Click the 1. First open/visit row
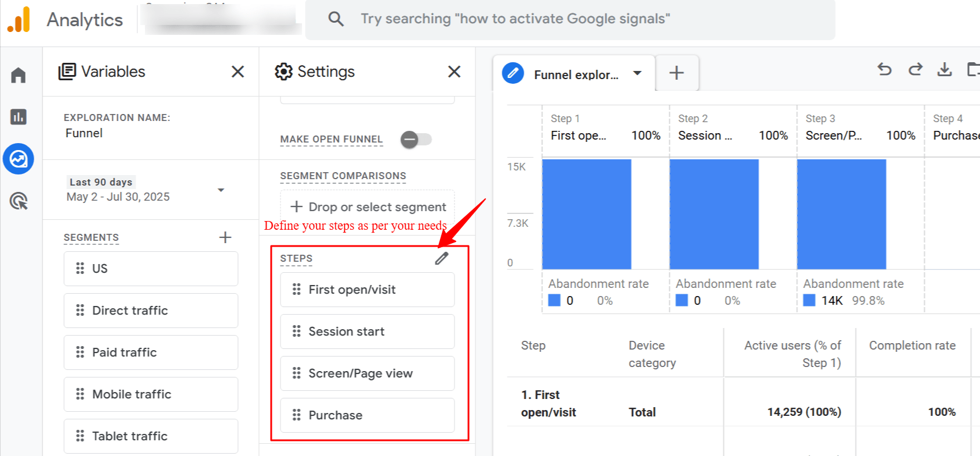The height and width of the screenshot is (456, 980). (x=548, y=404)
